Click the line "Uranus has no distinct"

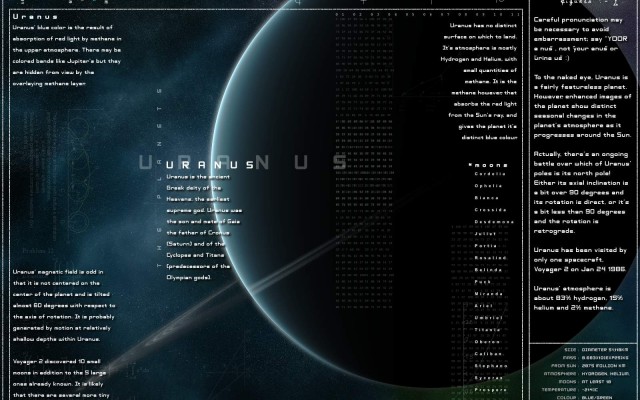point(483,26)
